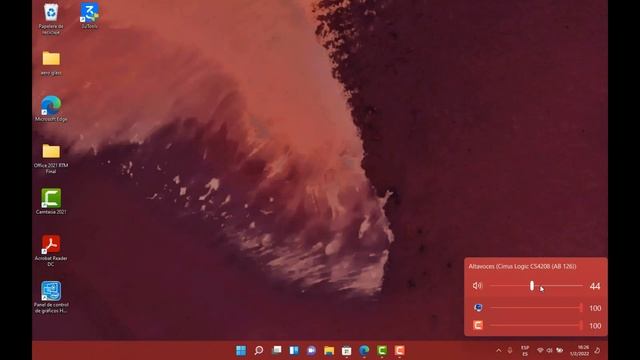This screenshot has height=360, width=640.
Task: Mute speakers via the flyout speaker icon
Action: [x=477, y=286]
